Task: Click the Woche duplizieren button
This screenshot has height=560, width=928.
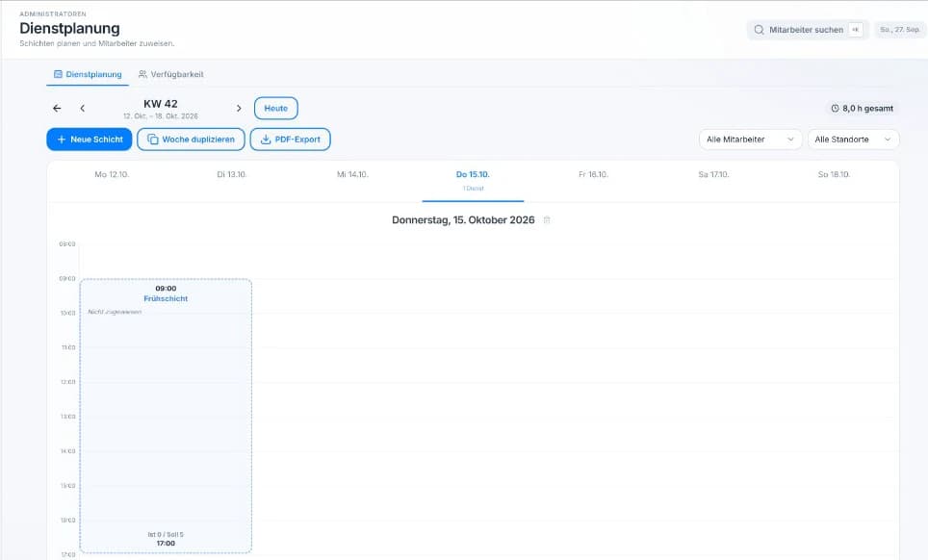Action: tap(192, 140)
